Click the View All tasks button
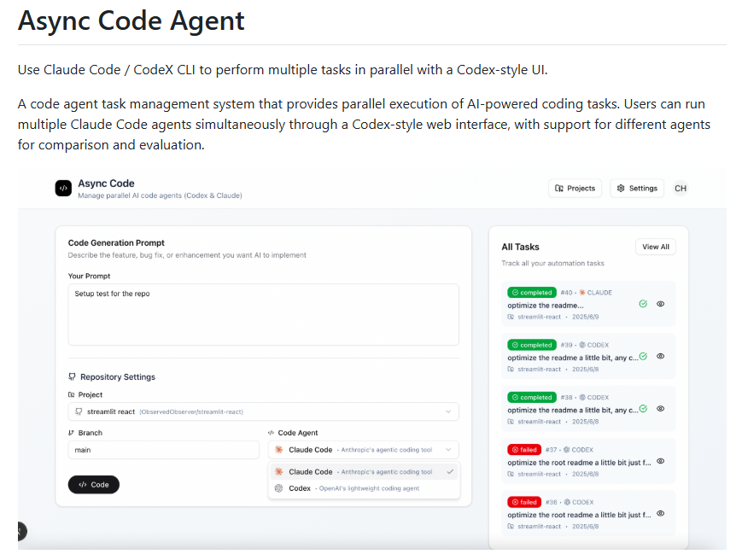742x560 pixels. click(655, 247)
